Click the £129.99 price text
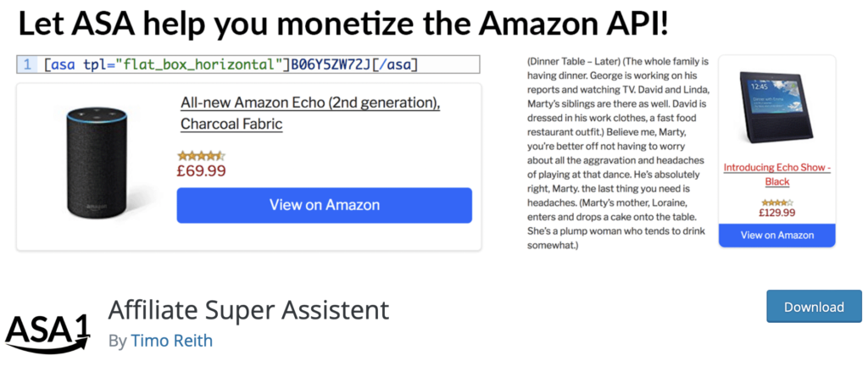The image size is (868, 372). [x=776, y=213]
